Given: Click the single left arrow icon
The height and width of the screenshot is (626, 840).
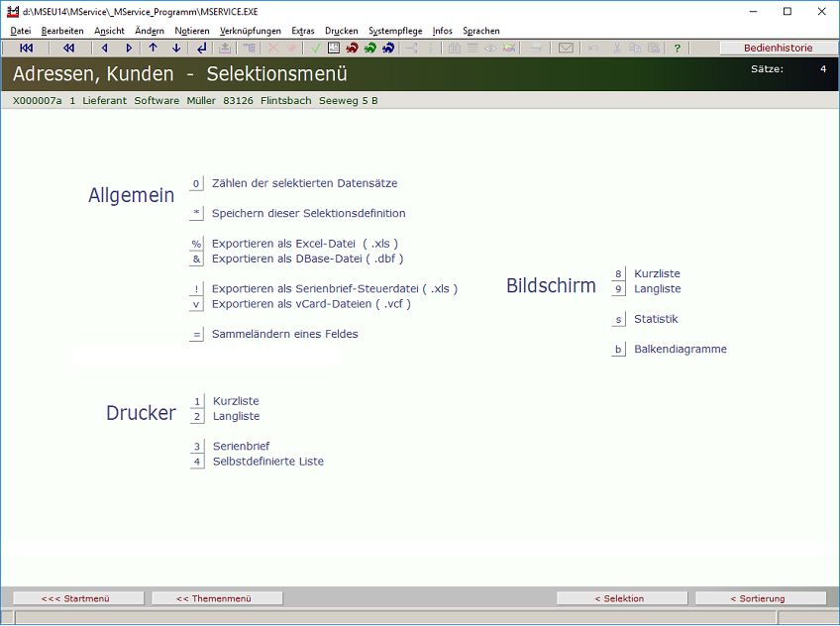Looking at the screenshot, I should tap(105, 48).
